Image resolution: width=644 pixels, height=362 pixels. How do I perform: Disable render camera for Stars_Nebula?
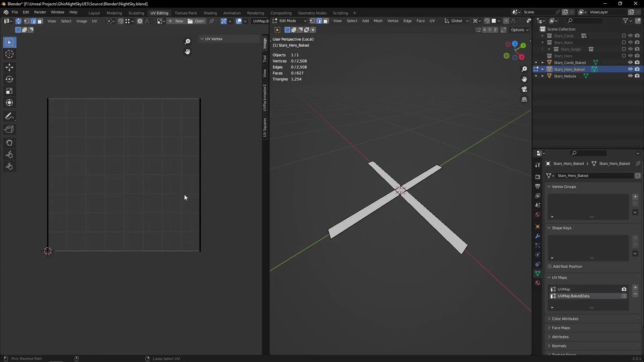[637, 76]
